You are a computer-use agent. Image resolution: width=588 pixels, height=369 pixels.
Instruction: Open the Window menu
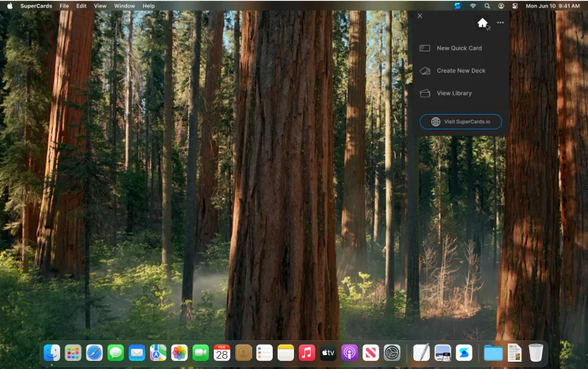pos(124,6)
